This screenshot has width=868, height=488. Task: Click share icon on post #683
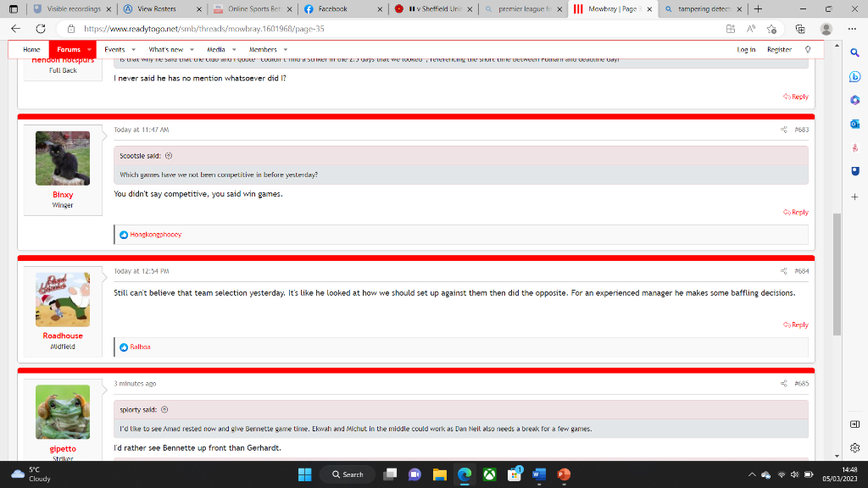(784, 130)
